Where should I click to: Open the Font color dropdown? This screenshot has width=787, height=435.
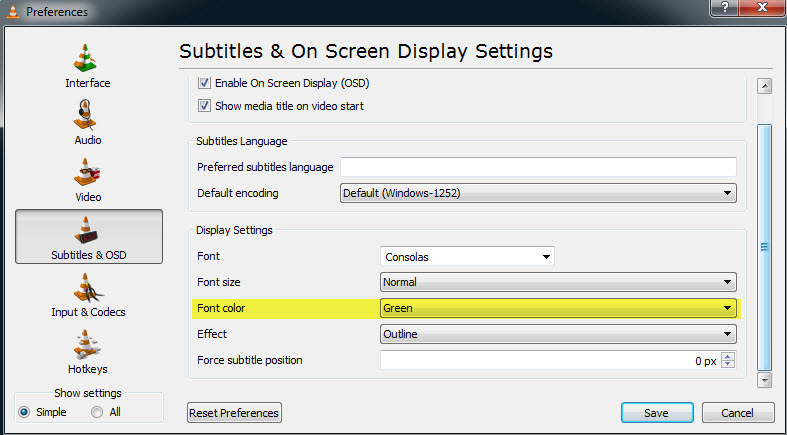(x=558, y=309)
